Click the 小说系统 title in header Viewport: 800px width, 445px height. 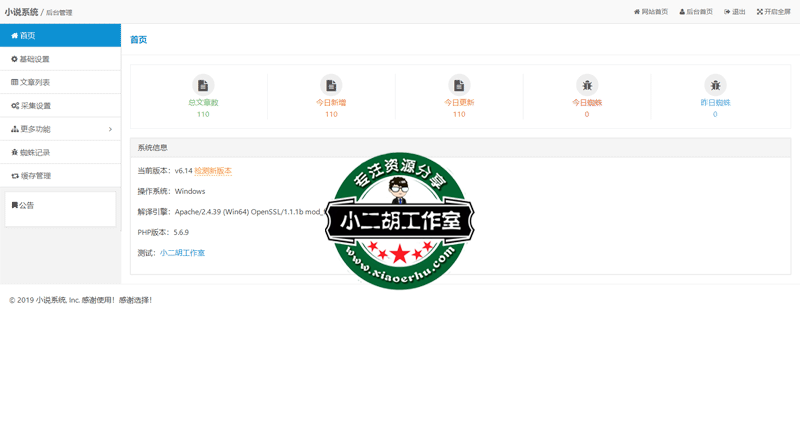tap(21, 12)
